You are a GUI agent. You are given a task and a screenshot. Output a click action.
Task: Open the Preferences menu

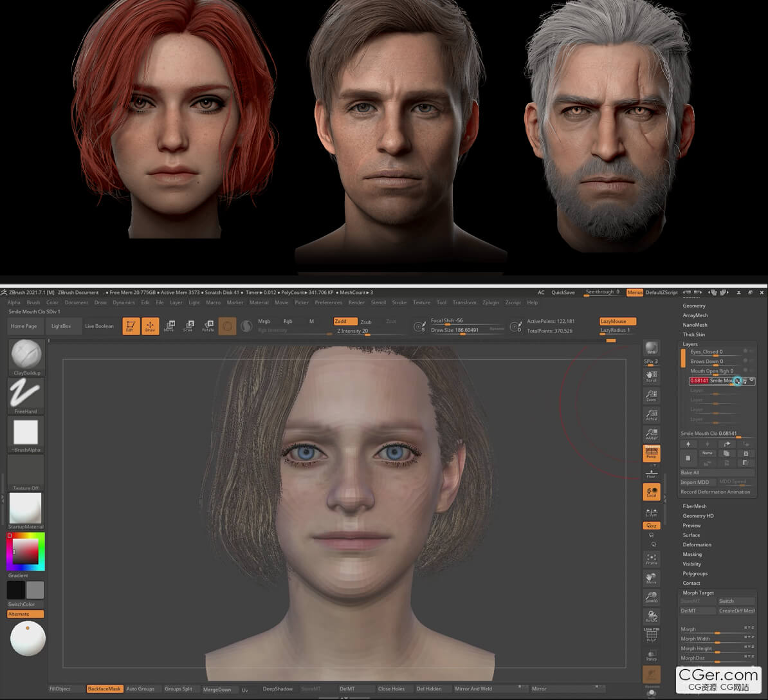[x=328, y=303]
